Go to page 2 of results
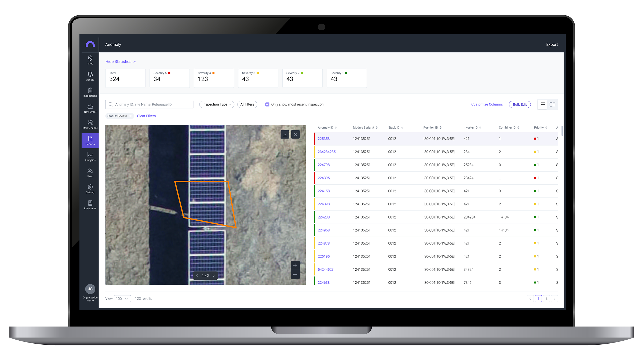 point(546,299)
